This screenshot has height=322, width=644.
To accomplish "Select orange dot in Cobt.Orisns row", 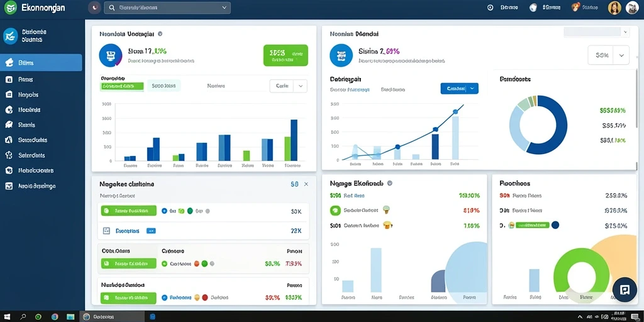I will pos(197,264).
